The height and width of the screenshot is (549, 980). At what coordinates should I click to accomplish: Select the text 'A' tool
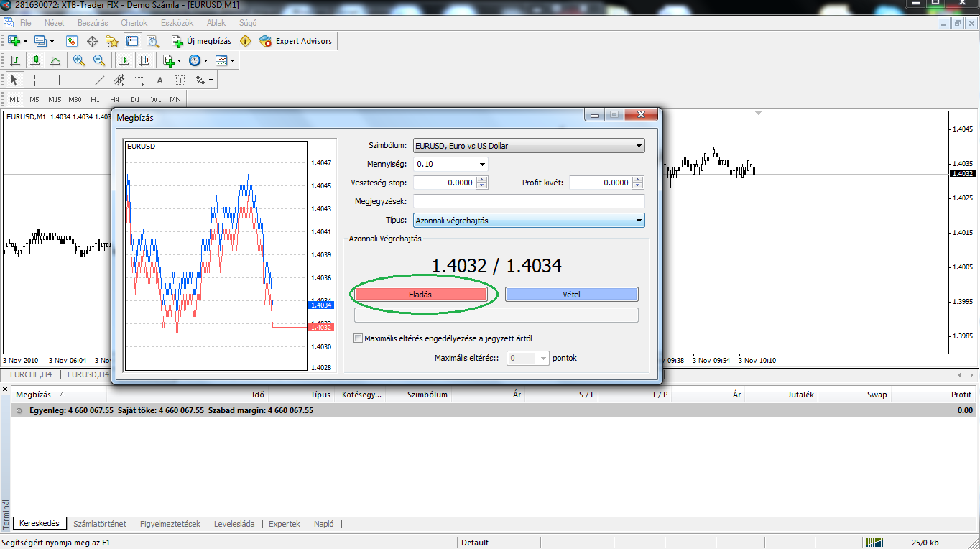point(160,80)
